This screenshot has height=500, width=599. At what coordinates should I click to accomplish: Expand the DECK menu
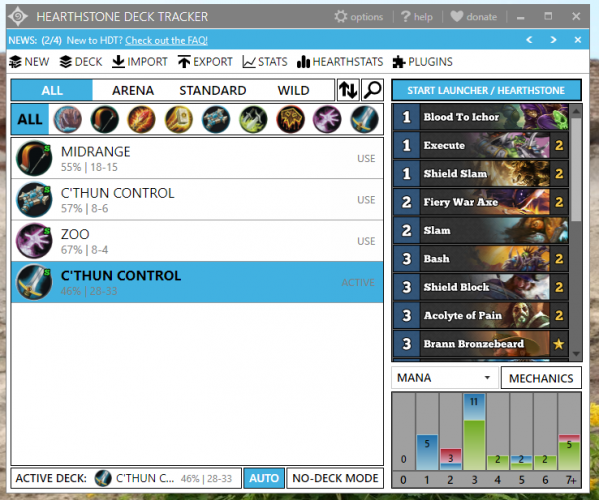81,61
